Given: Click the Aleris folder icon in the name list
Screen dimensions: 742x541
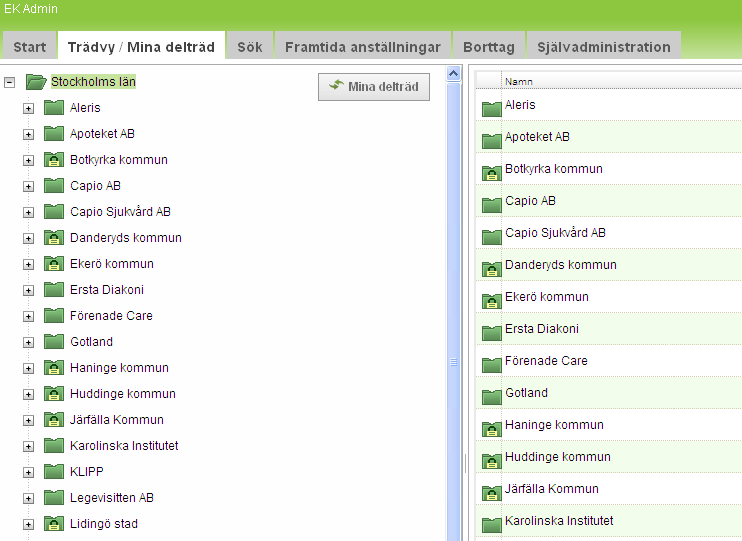Looking at the screenshot, I should [x=492, y=109].
